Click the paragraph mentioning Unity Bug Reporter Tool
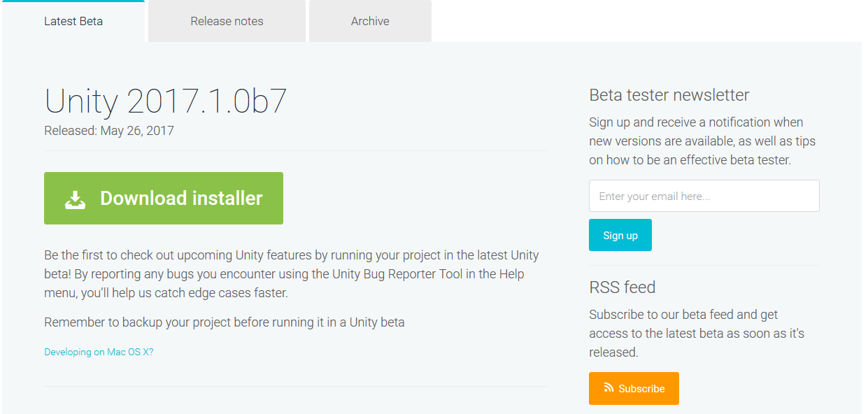Viewport: 868px width, 414px height. coord(291,274)
